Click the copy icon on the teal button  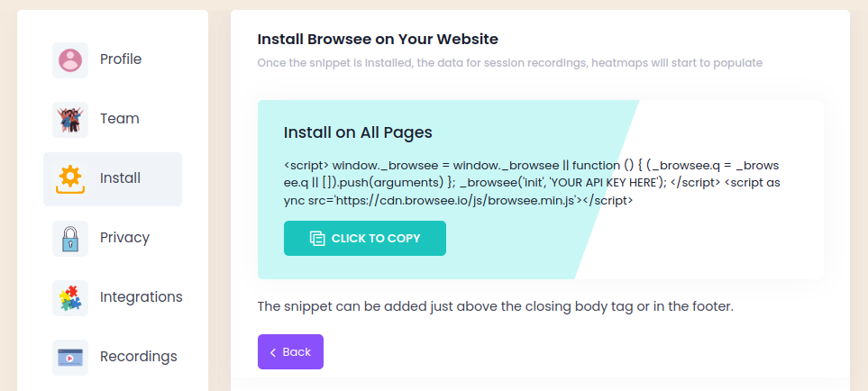[x=317, y=239]
